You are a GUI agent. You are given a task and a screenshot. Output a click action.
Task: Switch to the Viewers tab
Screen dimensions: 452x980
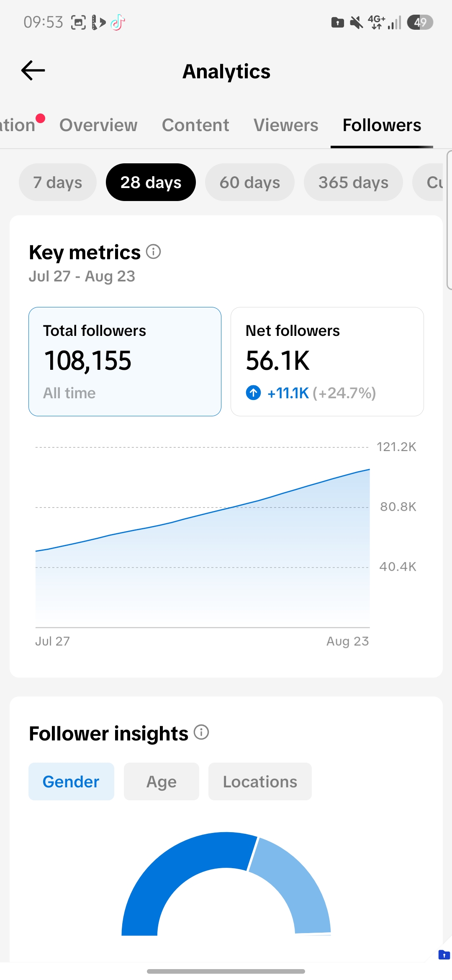286,125
